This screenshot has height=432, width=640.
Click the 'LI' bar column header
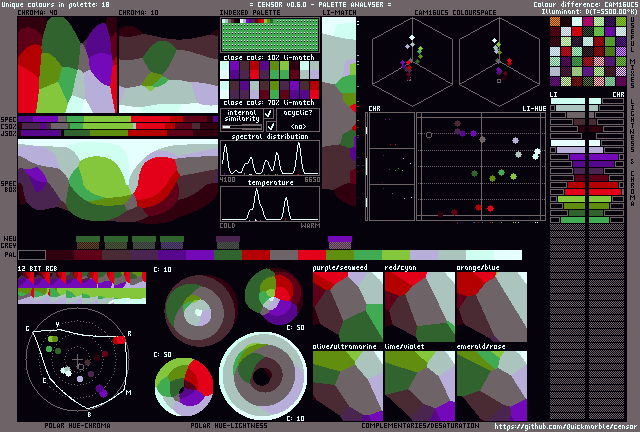553,95
